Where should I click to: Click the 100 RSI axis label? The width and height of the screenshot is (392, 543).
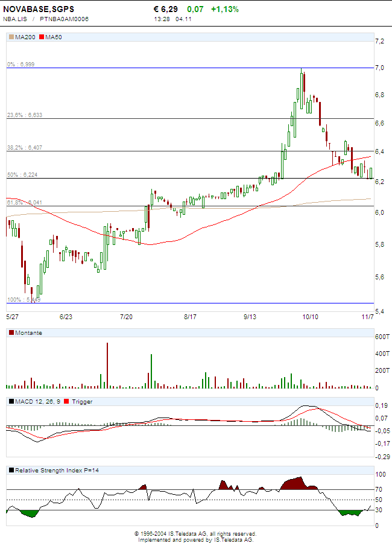tap(381, 474)
